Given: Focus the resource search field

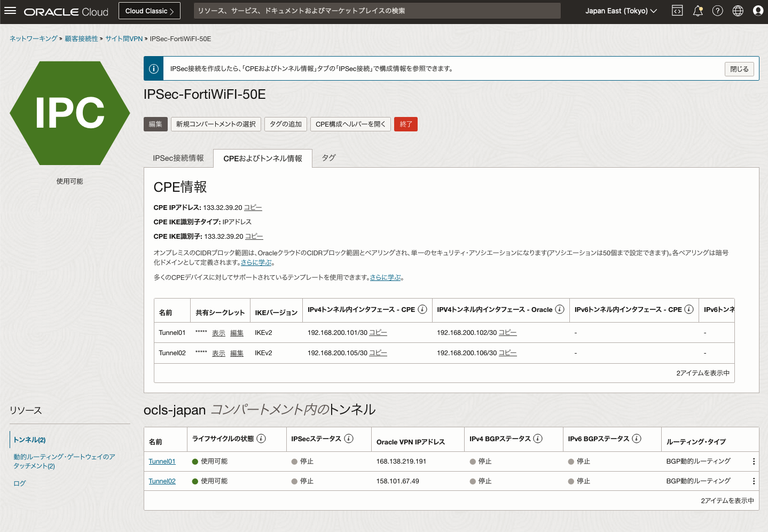Looking at the screenshot, I should click(377, 11).
